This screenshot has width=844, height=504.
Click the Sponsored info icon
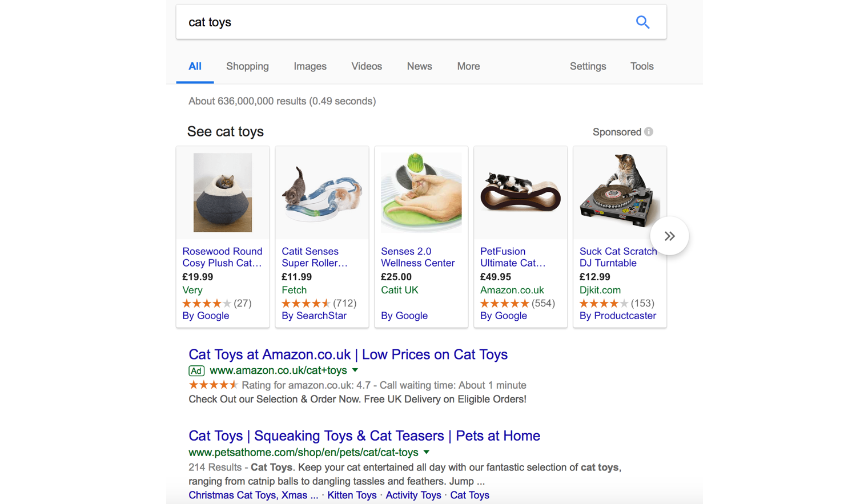click(x=649, y=132)
